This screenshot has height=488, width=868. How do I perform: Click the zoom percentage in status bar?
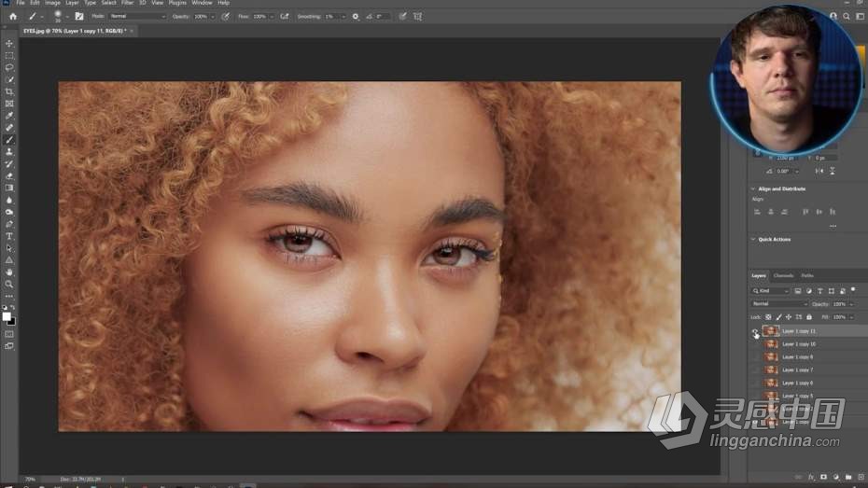pyautogui.click(x=30, y=480)
